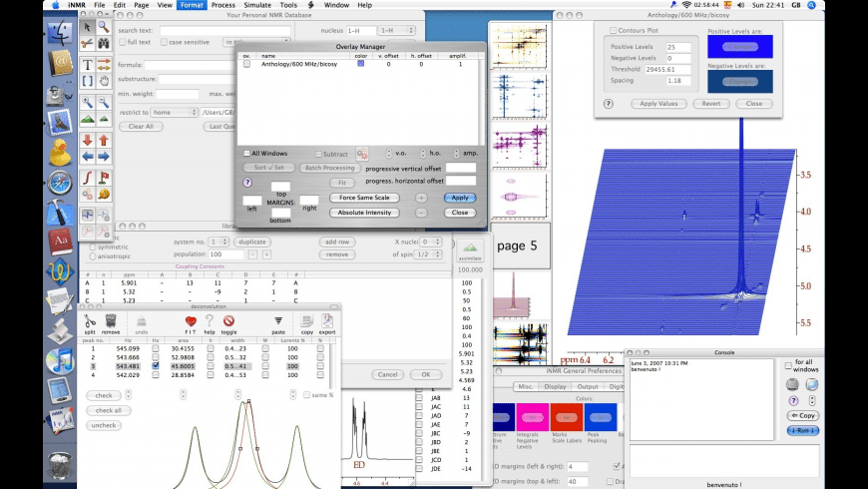Image resolution: width=868 pixels, height=489 pixels.
Task: Click the Apply Values button
Action: [x=659, y=103]
